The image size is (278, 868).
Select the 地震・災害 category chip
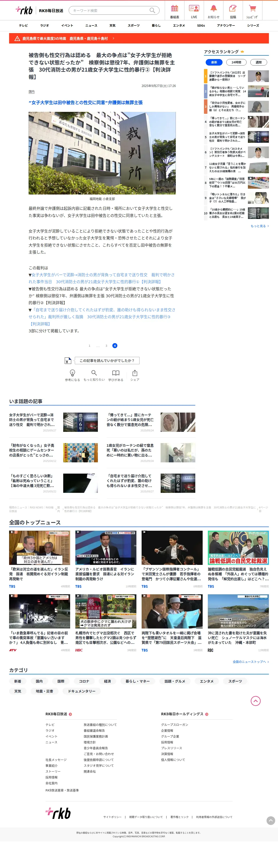(45, 691)
